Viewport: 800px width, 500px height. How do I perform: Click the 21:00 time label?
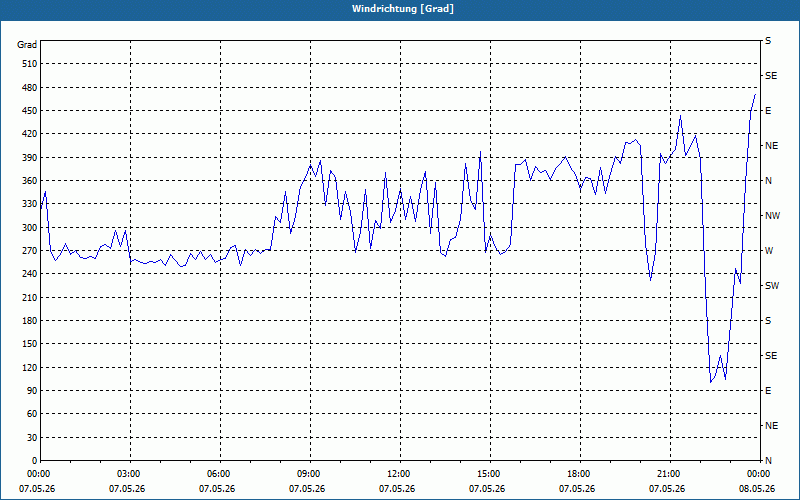(x=668, y=474)
